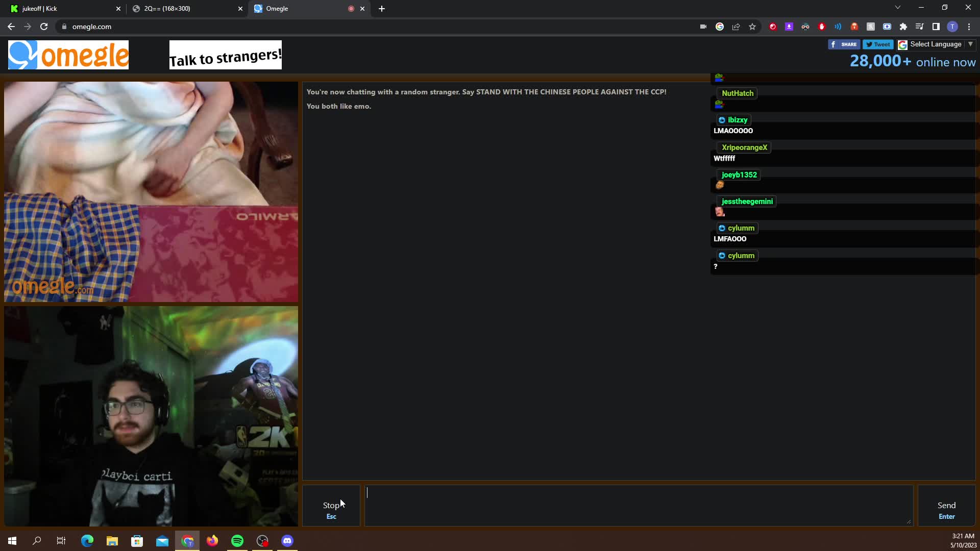
Task: Click the Send button
Action: [x=946, y=506]
